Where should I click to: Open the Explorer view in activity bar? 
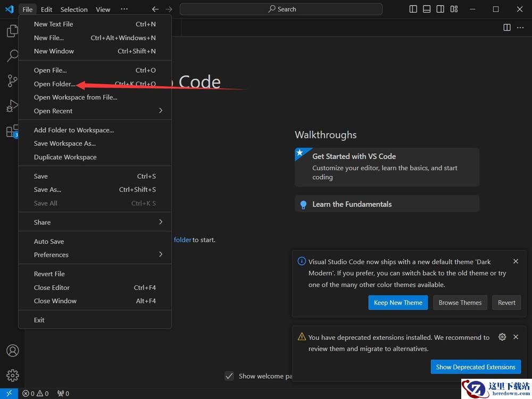click(12, 31)
